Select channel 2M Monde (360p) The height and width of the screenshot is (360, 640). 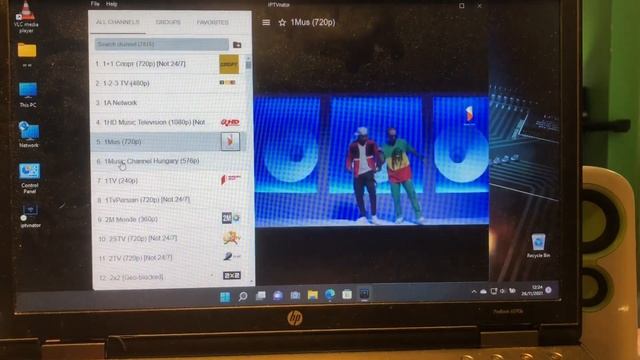(171, 219)
